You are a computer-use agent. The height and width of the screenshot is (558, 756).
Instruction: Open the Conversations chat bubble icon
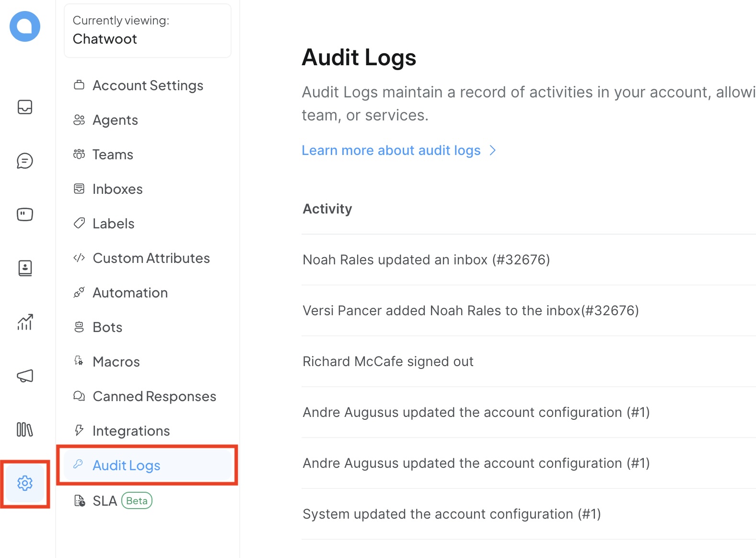(25, 161)
